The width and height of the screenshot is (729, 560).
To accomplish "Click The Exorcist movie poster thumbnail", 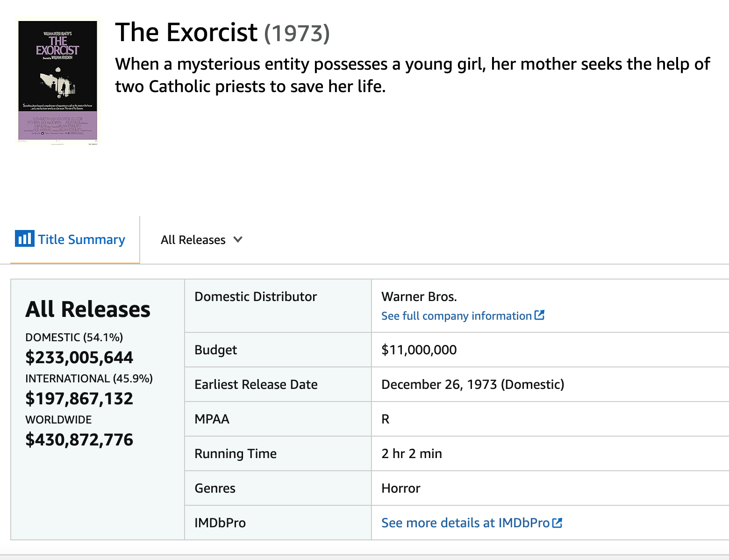I will click(57, 80).
